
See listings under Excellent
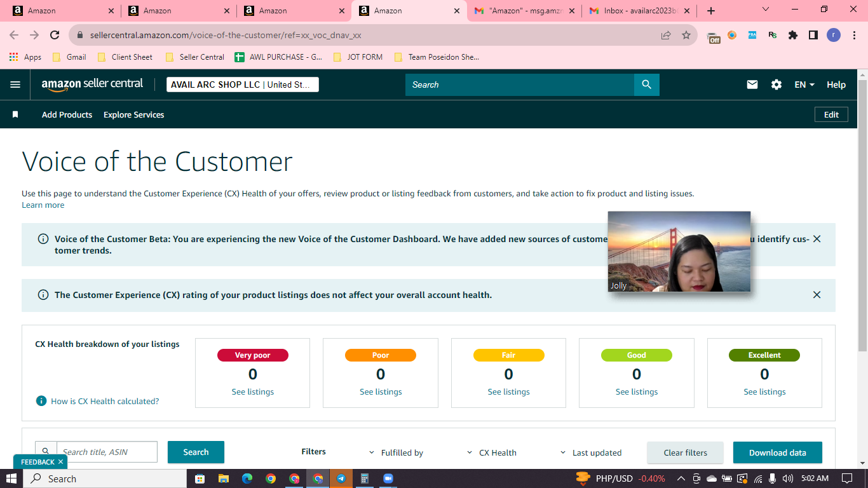tap(764, 392)
